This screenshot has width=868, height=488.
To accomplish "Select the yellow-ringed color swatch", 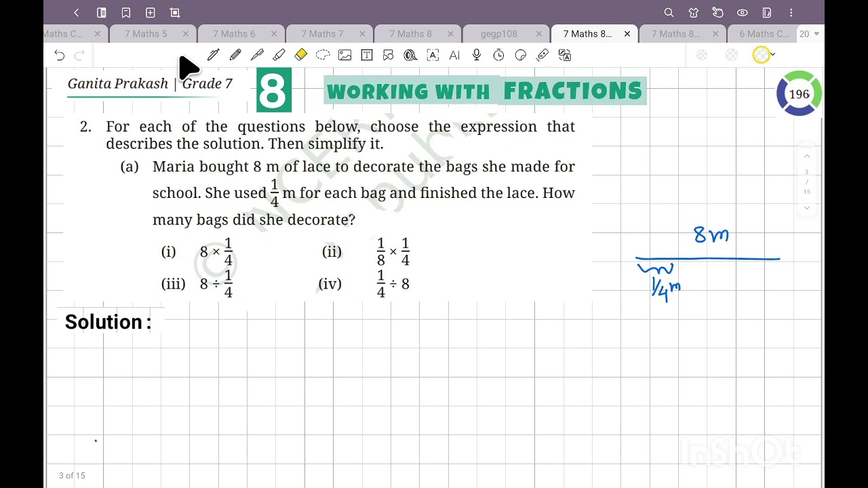I will tap(761, 55).
